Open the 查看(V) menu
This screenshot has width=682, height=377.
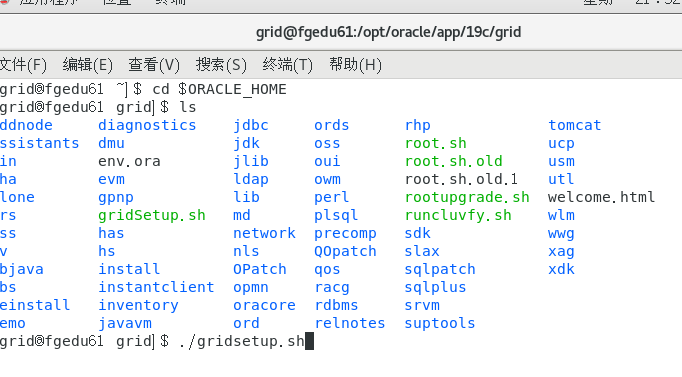point(154,65)
